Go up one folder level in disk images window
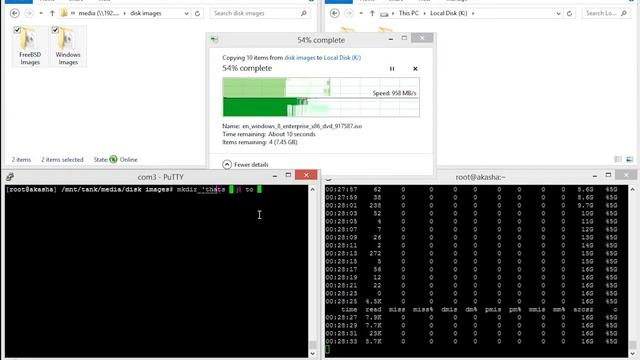Viewport: 640px width, 360px height. (x=52, y=13)
